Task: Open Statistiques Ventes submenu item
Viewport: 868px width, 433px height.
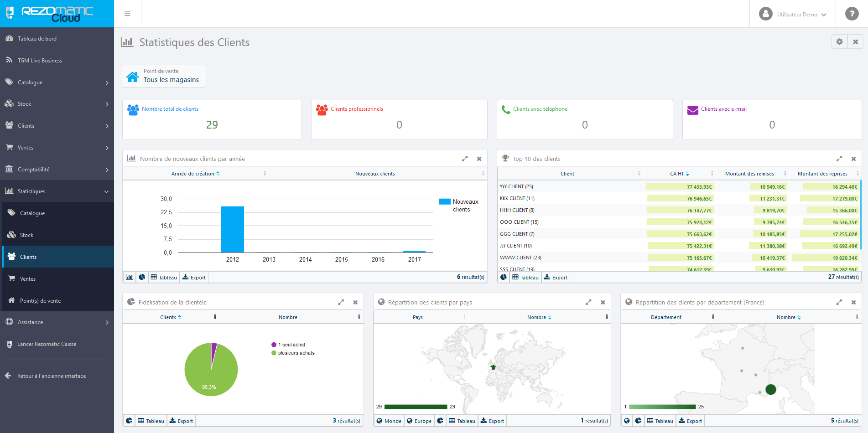Action: coord(58,279)
